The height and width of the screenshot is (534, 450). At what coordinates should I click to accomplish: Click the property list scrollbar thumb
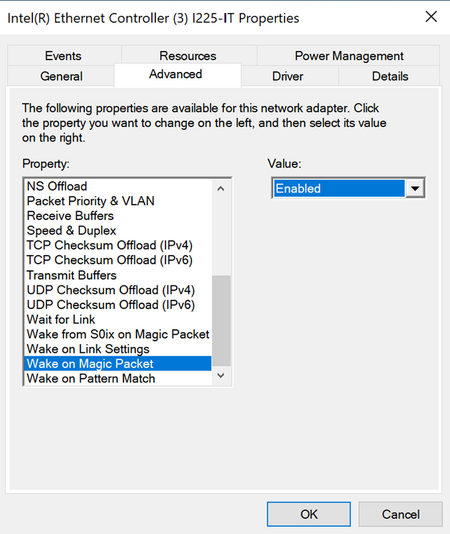point(221,320)
